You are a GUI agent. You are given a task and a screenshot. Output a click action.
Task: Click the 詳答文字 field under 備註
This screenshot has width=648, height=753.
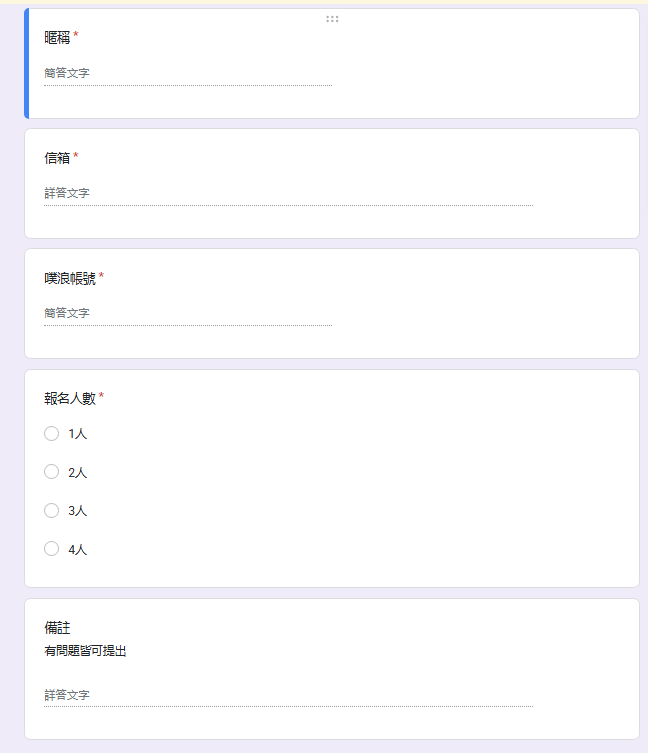click(x=288, y=695)
